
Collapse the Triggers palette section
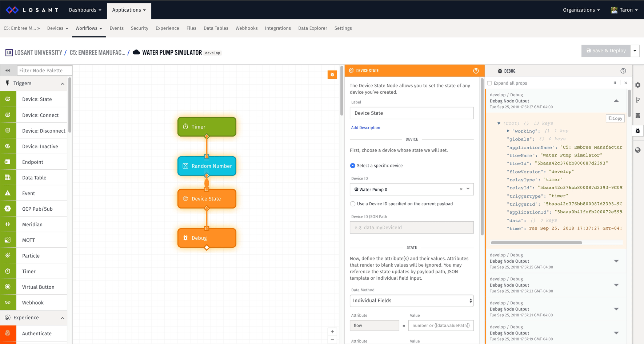[63, 84]
